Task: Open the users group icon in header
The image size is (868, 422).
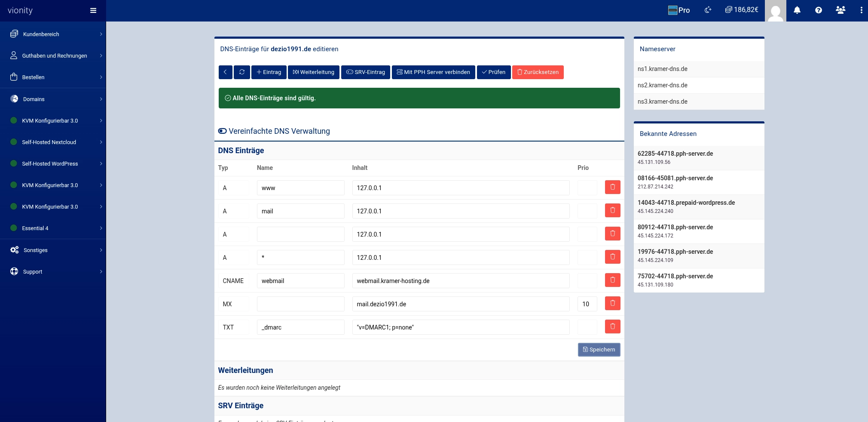Action: pyautogui.click(x=840, y=10)
